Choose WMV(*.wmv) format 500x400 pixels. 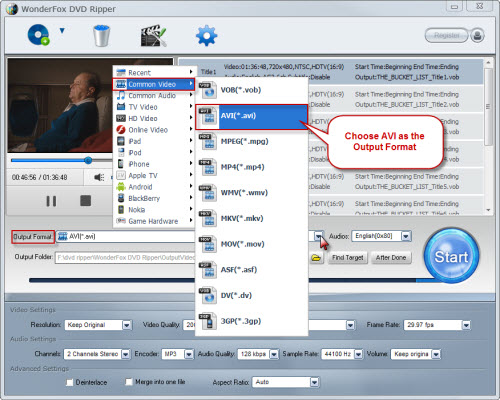pos(252,193)
